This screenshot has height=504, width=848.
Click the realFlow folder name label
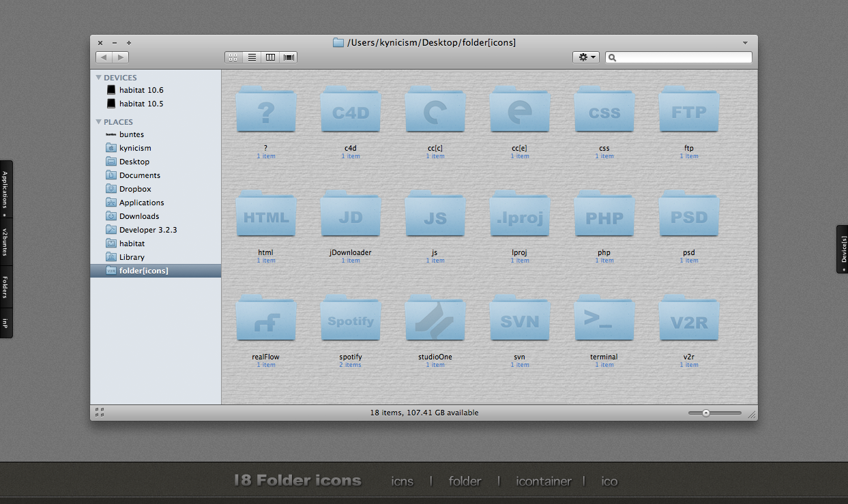tap(266, 357)
